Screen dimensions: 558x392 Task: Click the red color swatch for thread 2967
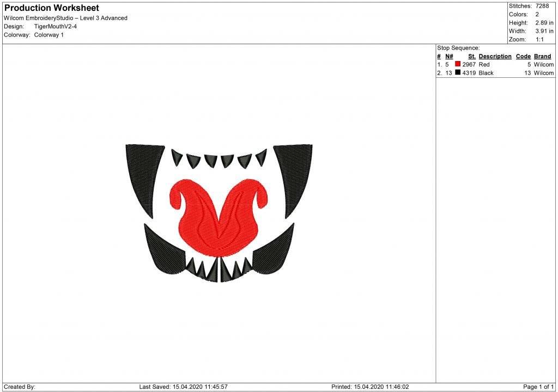tap(458, 64)
